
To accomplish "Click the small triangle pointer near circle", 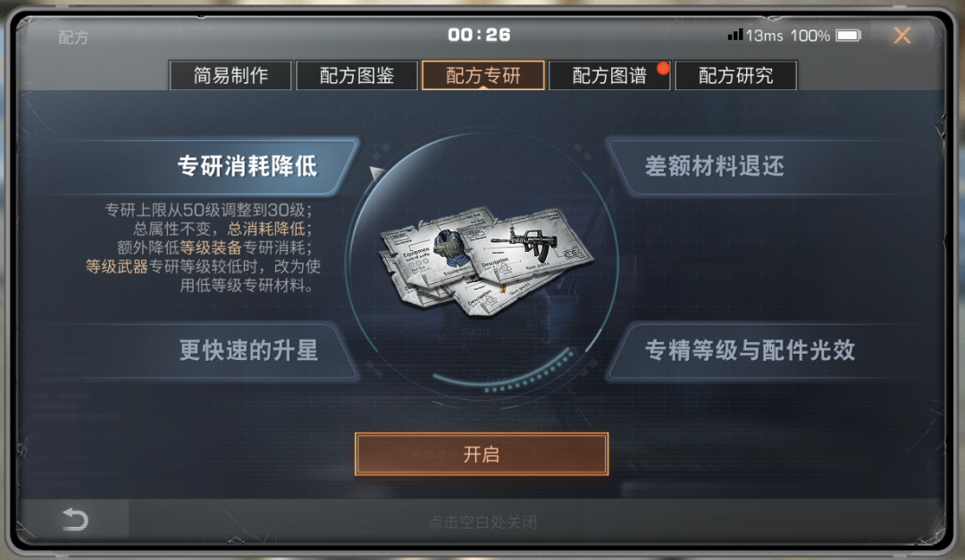I will [x=377, y=173].
